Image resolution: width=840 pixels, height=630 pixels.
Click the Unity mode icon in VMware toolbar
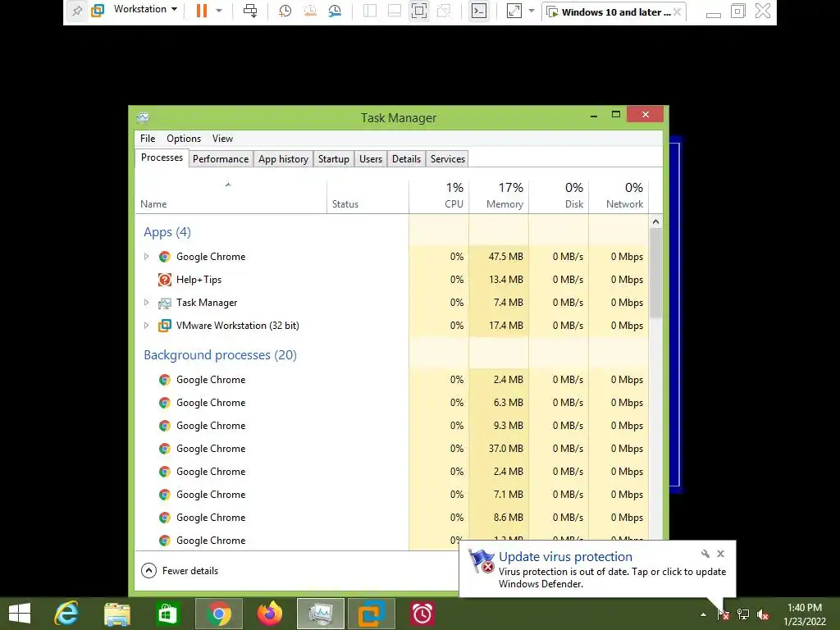pos(444,11)
